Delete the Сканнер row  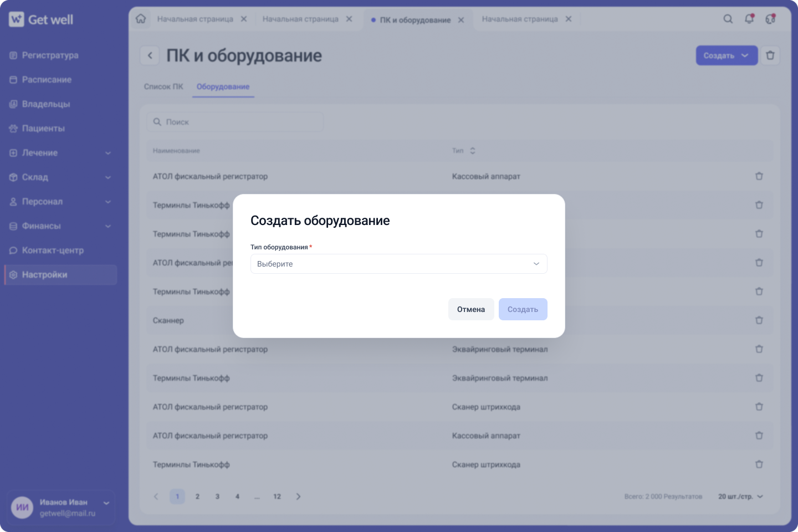pos(759,320)
